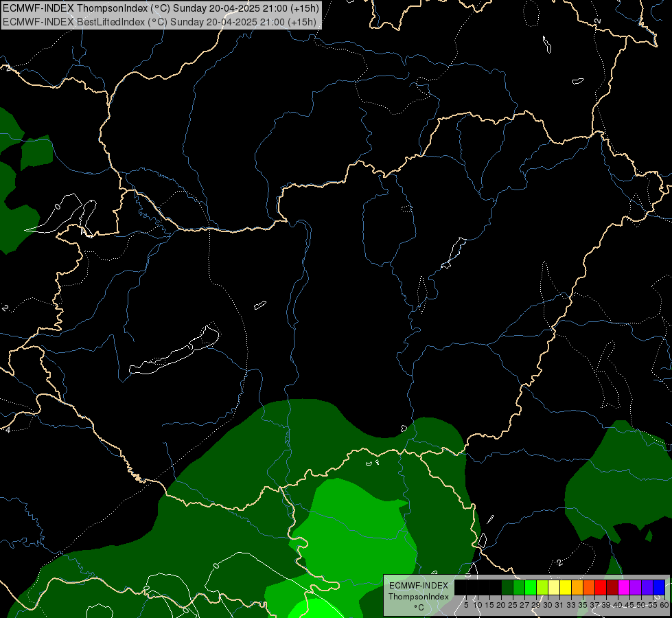This screenshot has height=618, width=672.
Task: Select the purple 45-50 legend swatch
Action: click(636, 587)
